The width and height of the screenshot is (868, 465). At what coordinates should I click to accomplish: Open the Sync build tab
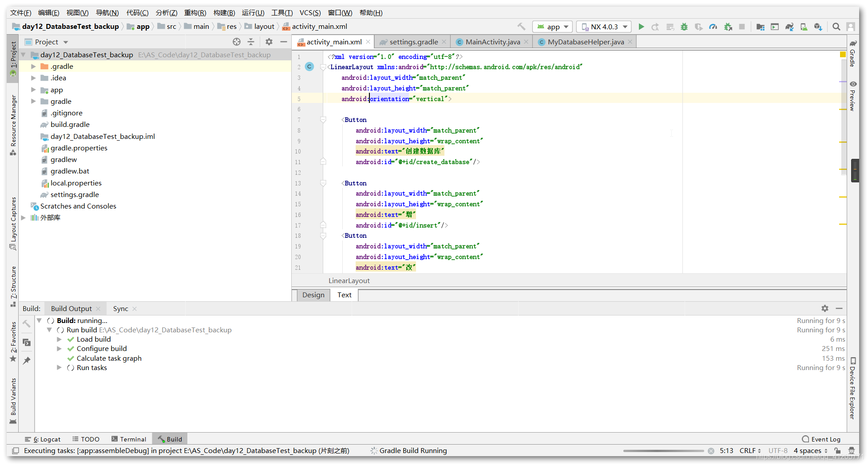tap(120, 308)
